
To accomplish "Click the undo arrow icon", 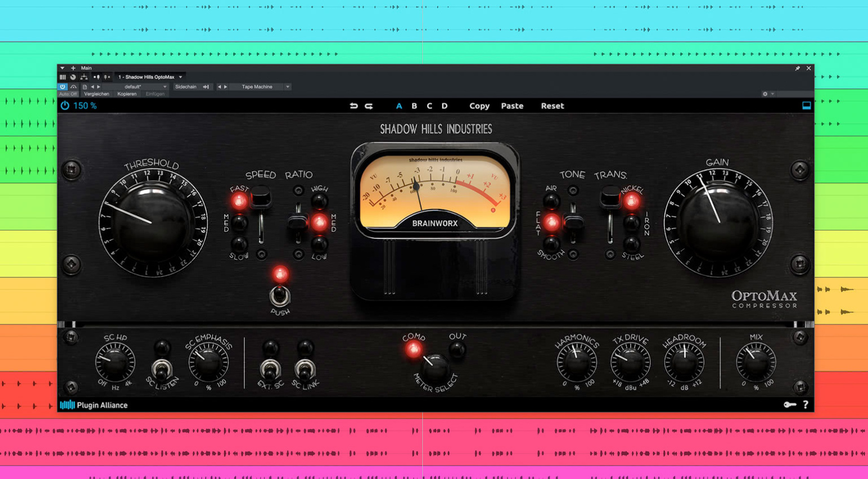I will [x=353, y=105].
